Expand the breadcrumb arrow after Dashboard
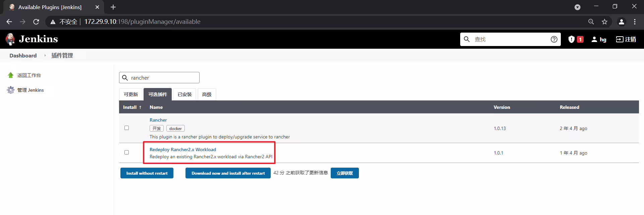Viewport: 644px width, 215px height. (45, 55)
